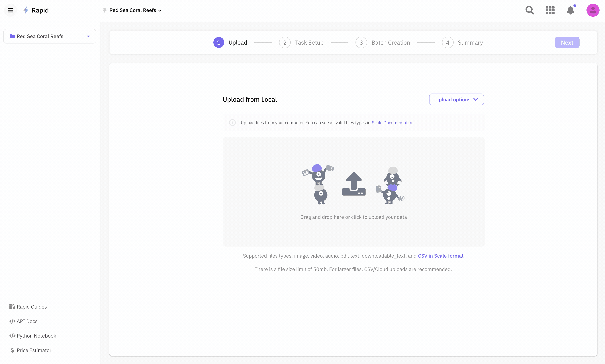Open the hamburger menu
Image resolution: width=605 pixels, height=364 pixels.
[x=10, y=10]
